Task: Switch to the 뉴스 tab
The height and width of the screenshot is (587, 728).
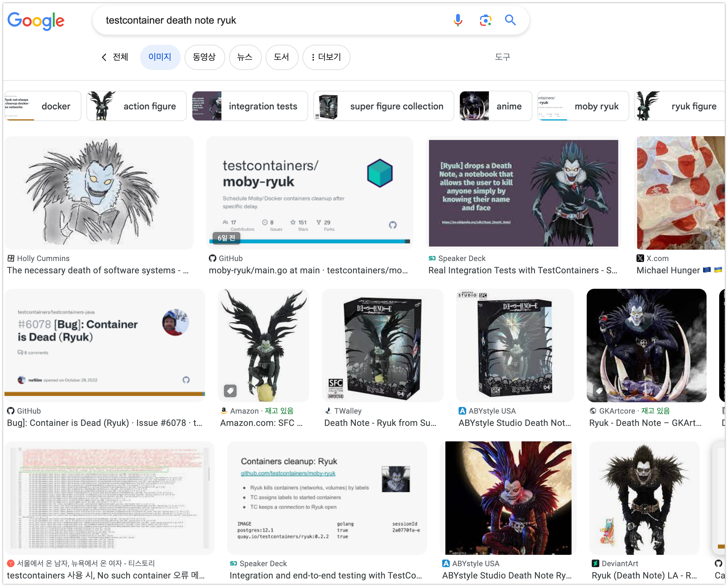Action: 245,57
